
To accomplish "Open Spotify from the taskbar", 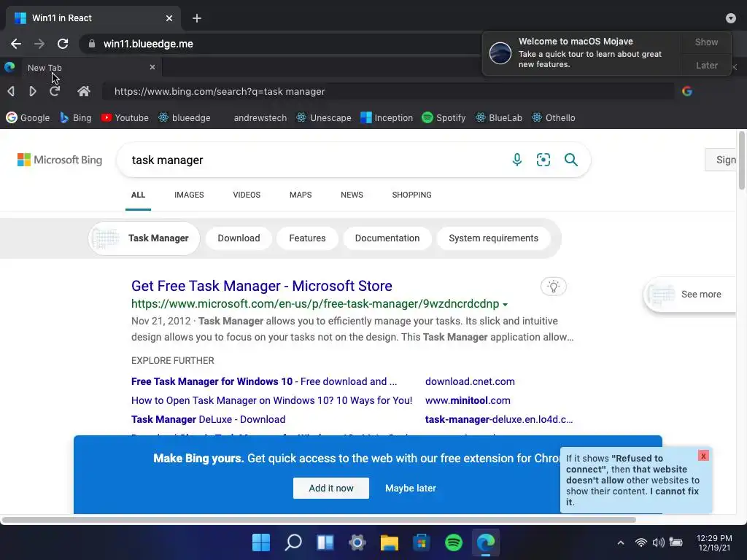I will (x=454, y=542).
